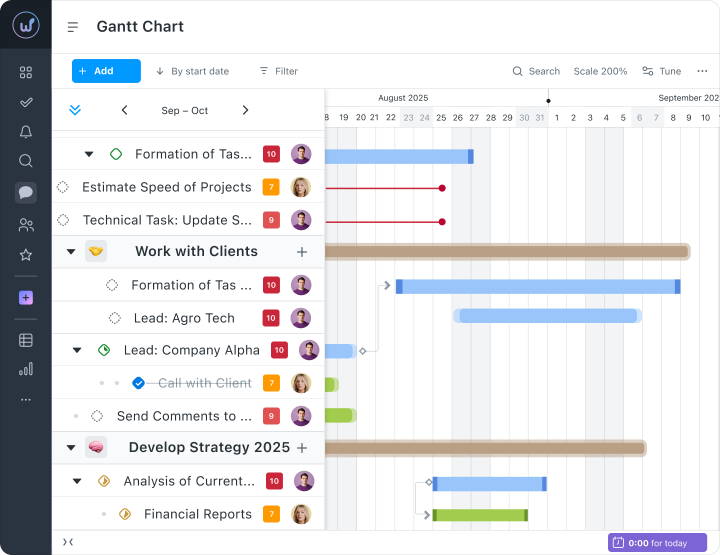This screenshot has width=720, height=555.
Task: Click the search magnifier in left sidebar
Action: [26, 160]
